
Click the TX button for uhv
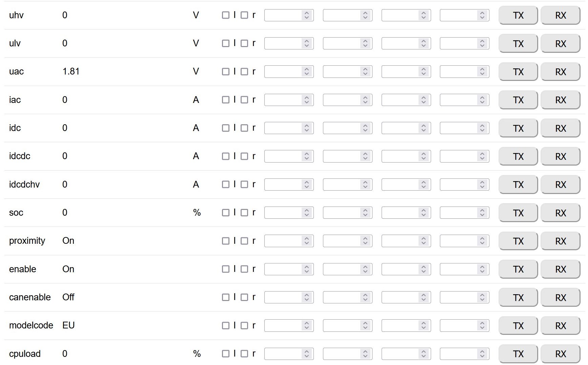(518, 15)
